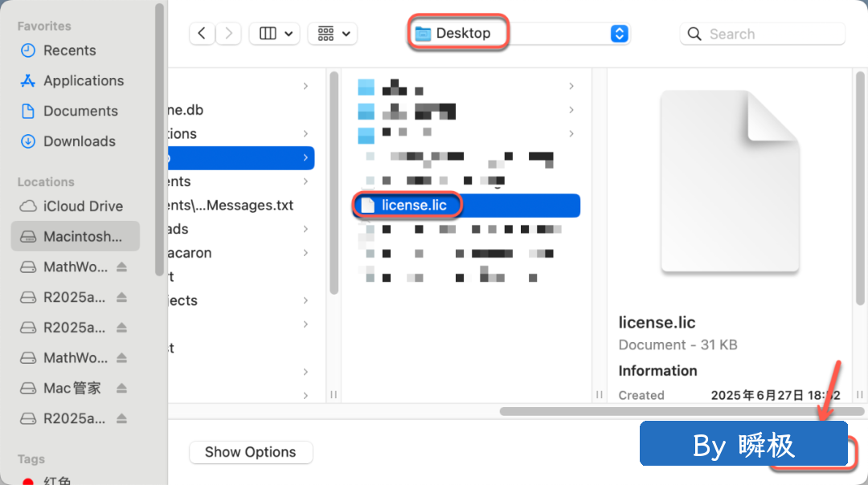Go to Downloads in the sidebar
The width and height of the screenshot is (868, 485).
(79, 141)
